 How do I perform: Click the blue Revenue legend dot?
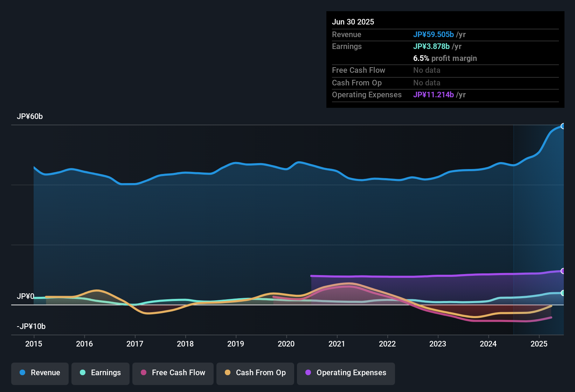[22, 373]
